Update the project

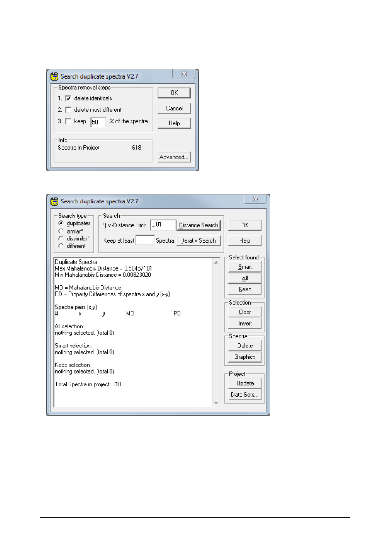[245, 383]
